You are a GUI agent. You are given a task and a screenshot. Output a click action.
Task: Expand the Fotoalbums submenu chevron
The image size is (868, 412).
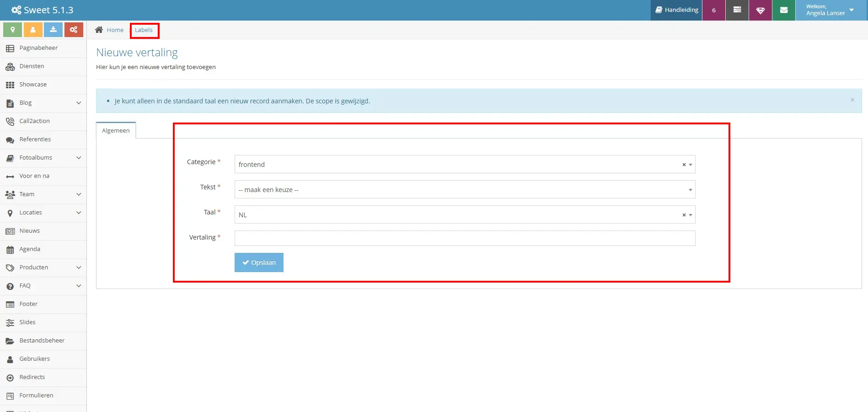click(79, 158)
